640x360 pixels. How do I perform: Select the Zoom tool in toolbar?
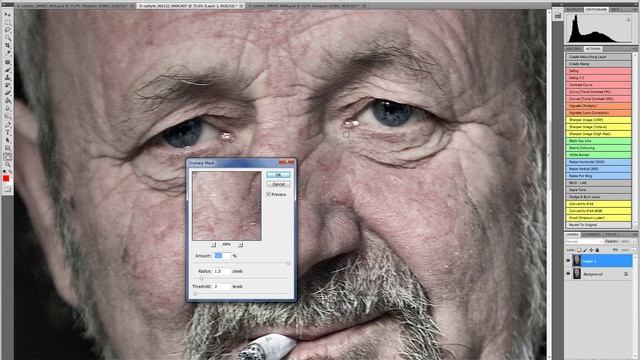7,165
